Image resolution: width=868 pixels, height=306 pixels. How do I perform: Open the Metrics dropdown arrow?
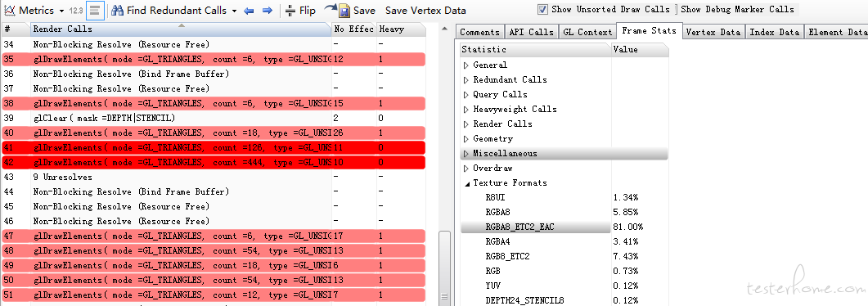(61, 11)
